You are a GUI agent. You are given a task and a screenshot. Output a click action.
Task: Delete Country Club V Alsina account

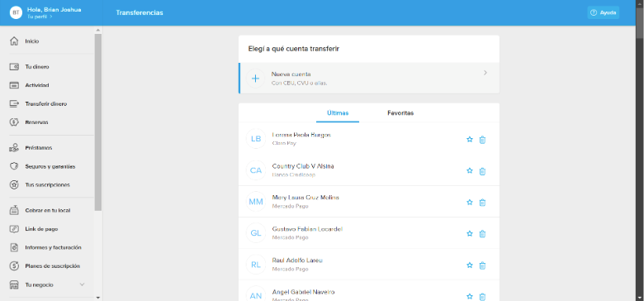(483, 171)
